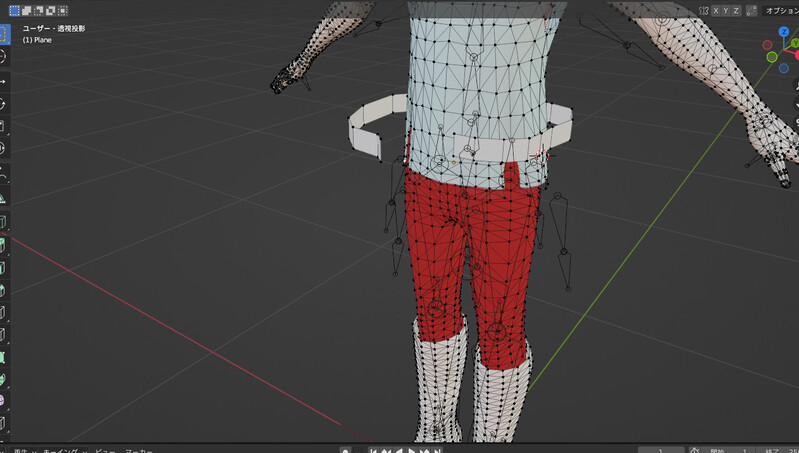799x453 pixels.
Task: Activate the Scale tool
Action: coord(3,126)
